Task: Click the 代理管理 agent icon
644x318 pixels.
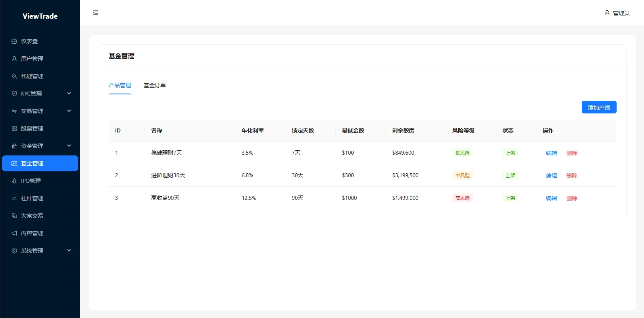Action: [14, 76]
